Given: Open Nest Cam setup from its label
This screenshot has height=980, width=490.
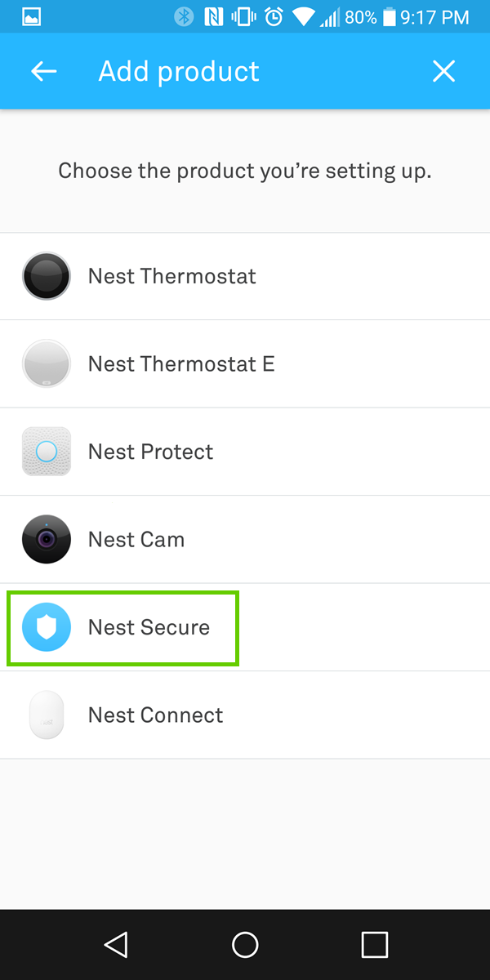Looking at the screenshot, I should tap(136, 539).
